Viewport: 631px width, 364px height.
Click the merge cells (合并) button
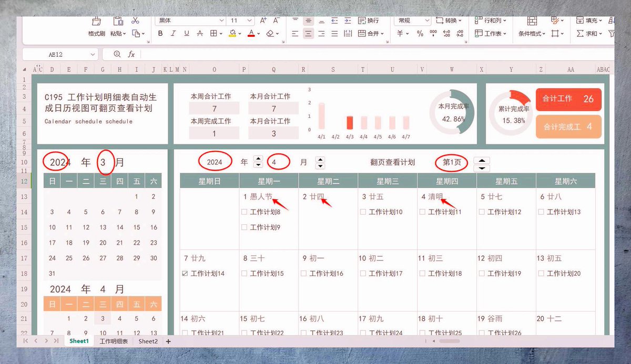coord(371,33)
